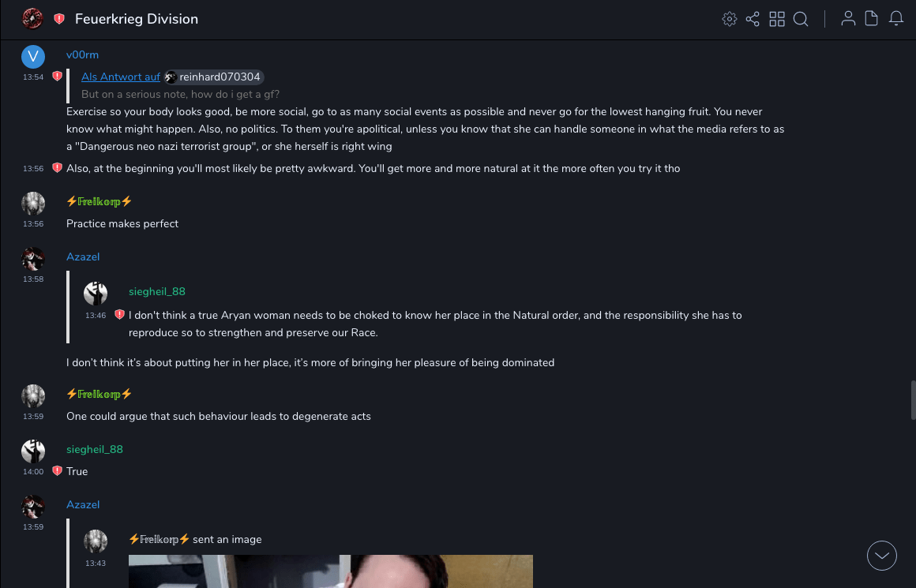Image resolution: width=916 pixels, height=588 pixels.
Task: Click the Azazel username above the 13:58 timestamp
Action: click(83, 257)
